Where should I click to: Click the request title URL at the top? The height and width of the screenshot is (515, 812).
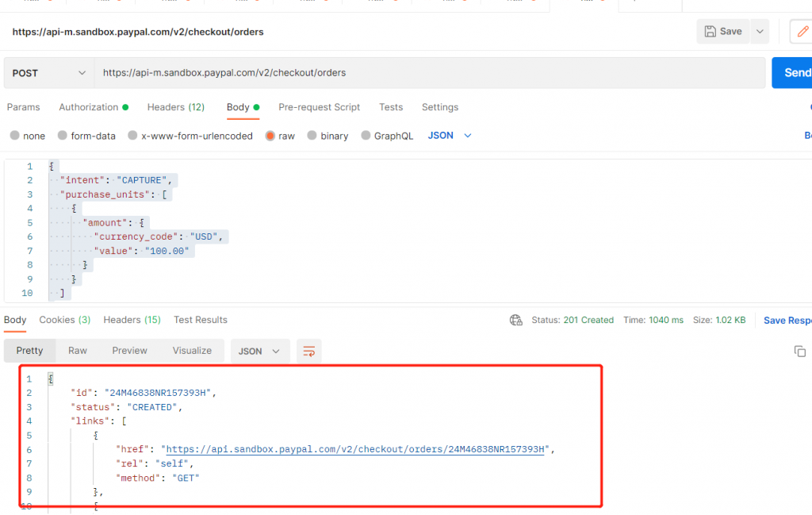[x=138, y=32]
